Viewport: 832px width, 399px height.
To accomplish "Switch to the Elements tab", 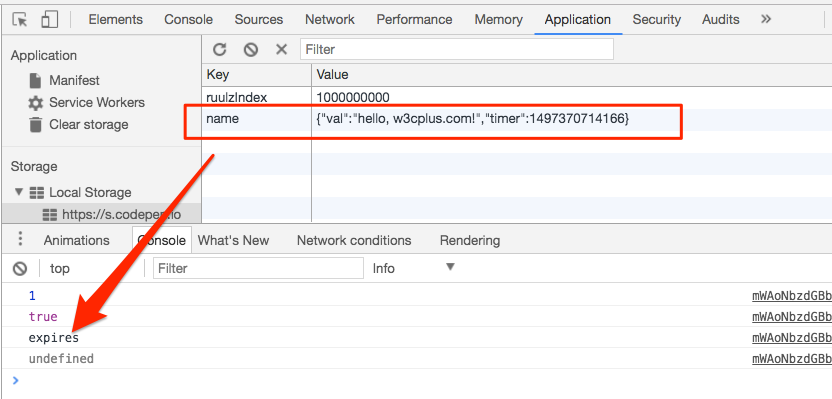I will click(x=116, y=20).
